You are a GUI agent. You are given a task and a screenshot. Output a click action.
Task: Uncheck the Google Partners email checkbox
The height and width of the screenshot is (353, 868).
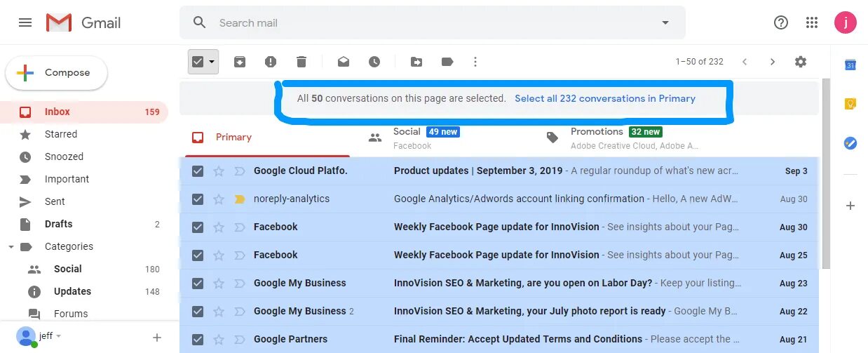[198, 340]
